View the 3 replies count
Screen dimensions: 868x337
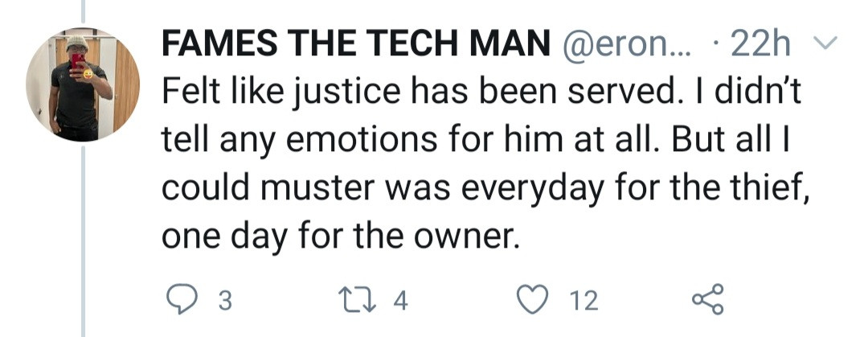point(225,301)
